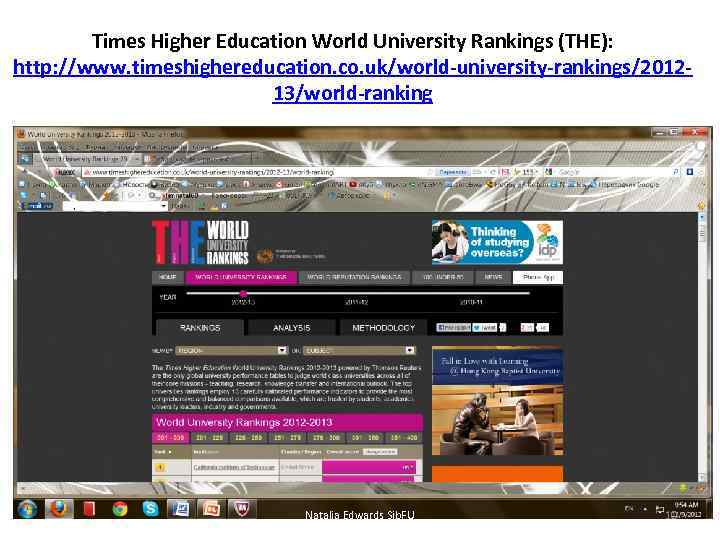Open Microsoft Word from the taskbar

(x=180, y=509)
